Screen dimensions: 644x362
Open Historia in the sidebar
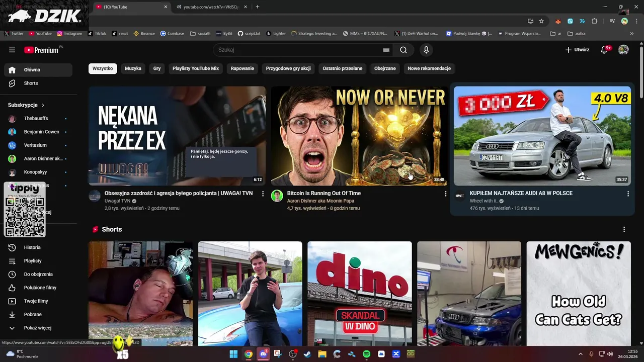38,247
